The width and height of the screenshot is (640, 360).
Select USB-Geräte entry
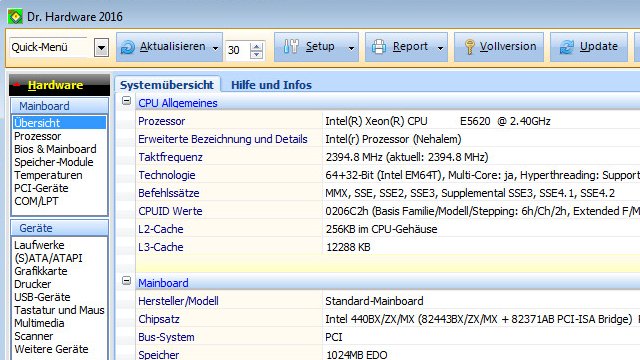click(x=42, y=297)
